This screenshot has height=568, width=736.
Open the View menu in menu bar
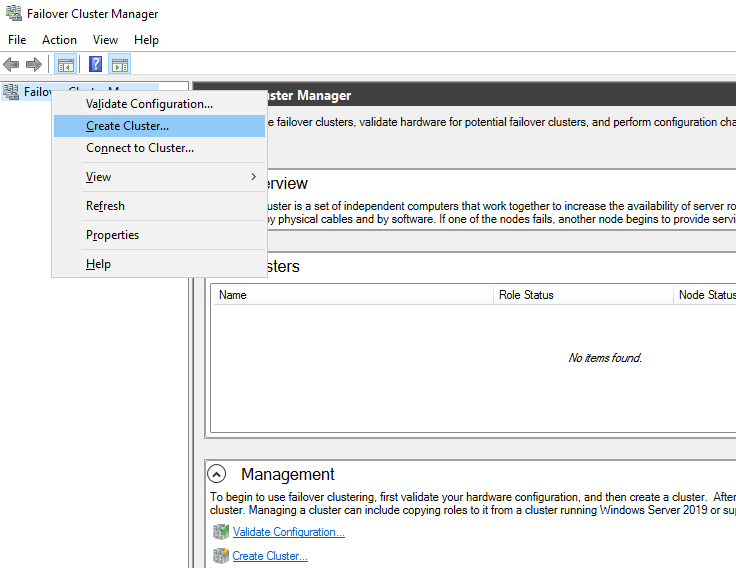(x=105, y=40)
